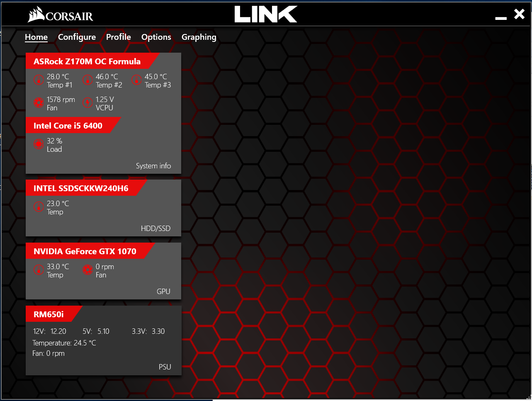Viewport: 532px width, 401px height.
Task: Switch to the Configure tab
Action: click(x=77, y=37)
